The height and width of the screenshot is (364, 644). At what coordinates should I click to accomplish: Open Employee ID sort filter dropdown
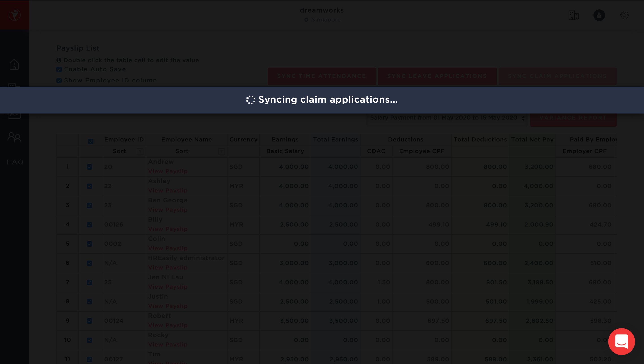pos(140,151)
